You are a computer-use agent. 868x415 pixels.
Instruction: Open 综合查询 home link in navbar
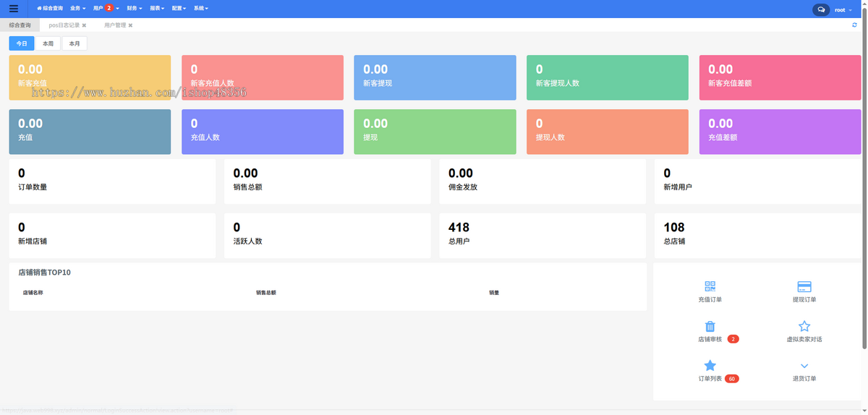(x=50, y=9)
